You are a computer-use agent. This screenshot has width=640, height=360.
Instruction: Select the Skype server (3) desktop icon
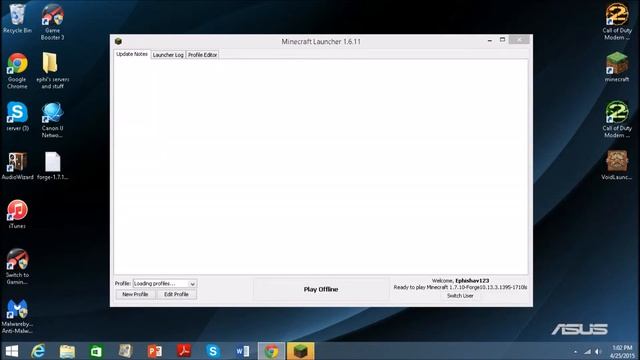click(x=17, y=116)
